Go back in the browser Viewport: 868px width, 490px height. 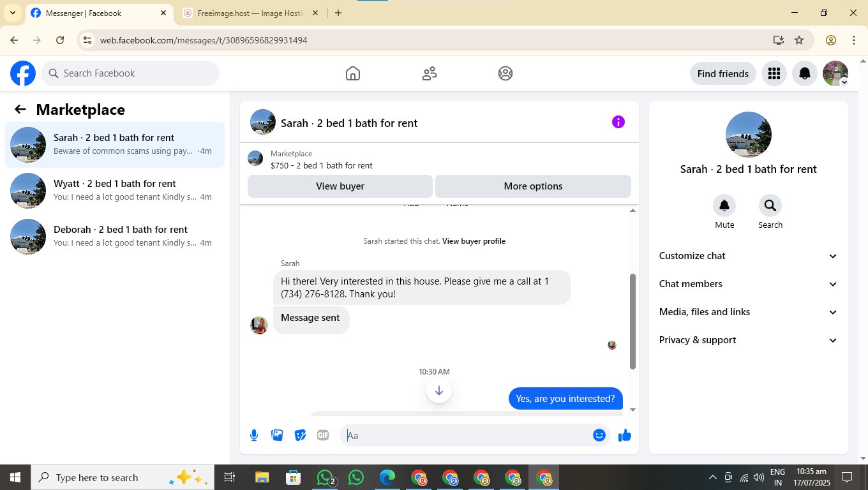point(14,40)
